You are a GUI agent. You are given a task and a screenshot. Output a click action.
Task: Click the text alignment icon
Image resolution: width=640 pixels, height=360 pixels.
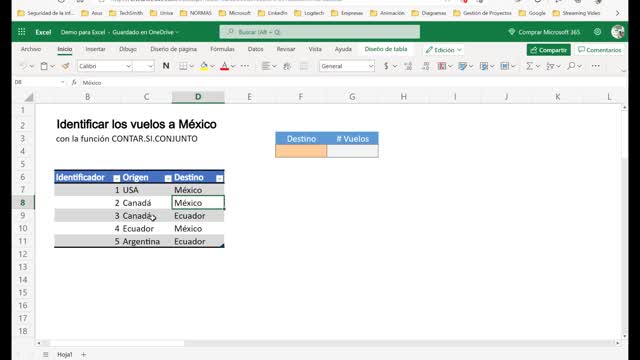tap(266, 66)
